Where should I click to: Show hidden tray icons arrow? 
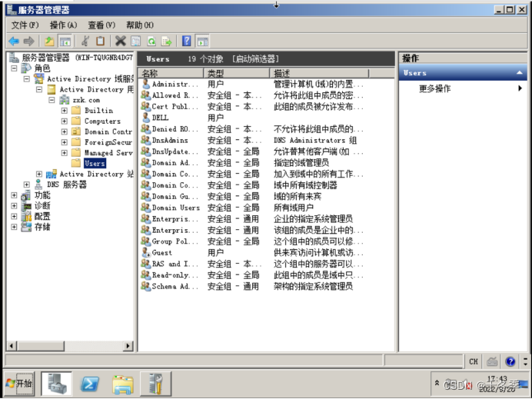(x=437, y=383)
